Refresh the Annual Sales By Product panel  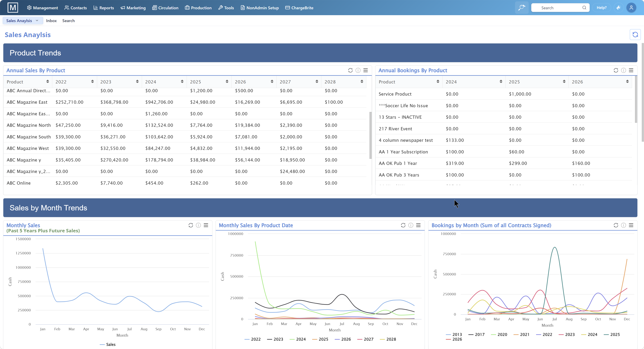tap(350, 70)
